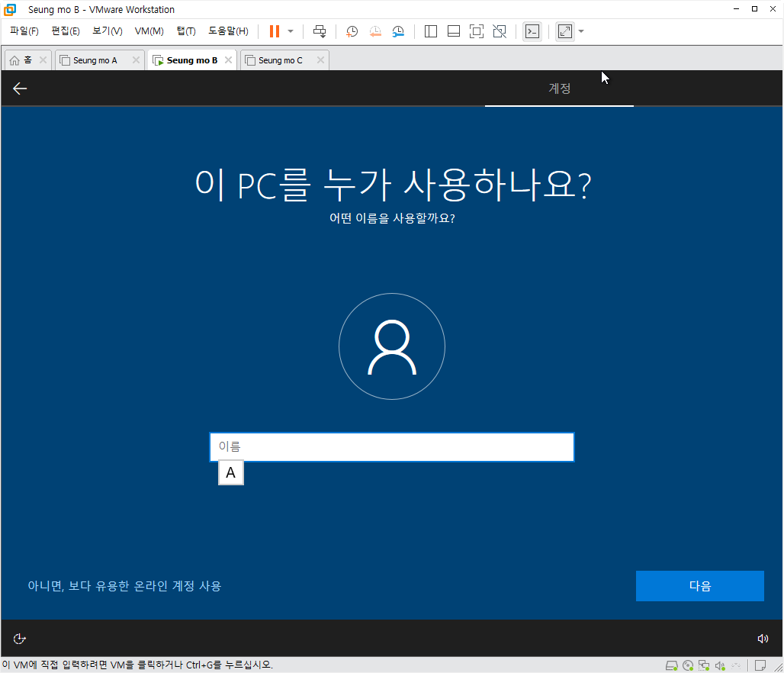Maximize the VMware Workstation window
The width and height of the screenshot is (784, 673).
click(x=754, y=9)
